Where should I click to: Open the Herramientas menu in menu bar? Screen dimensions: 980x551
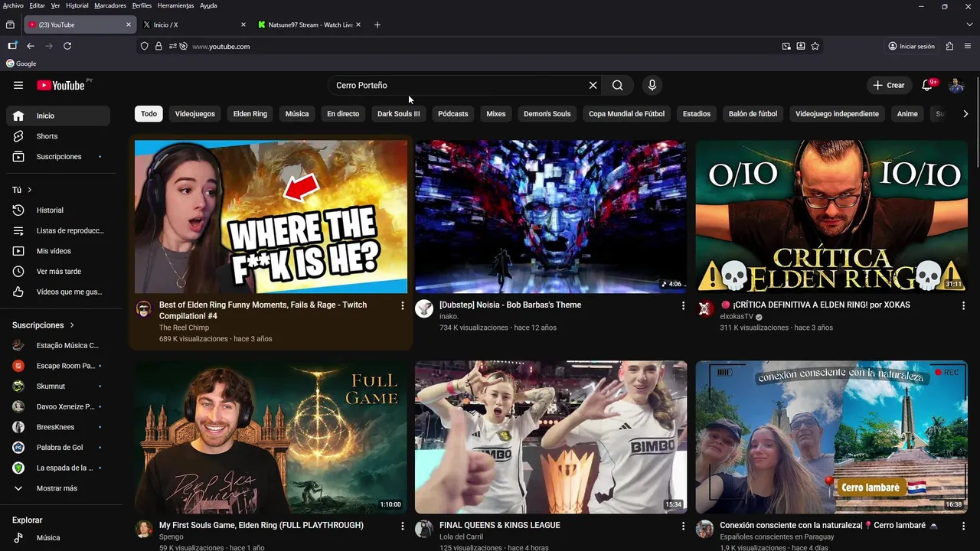pyautogui.click(x=175, y=5)
